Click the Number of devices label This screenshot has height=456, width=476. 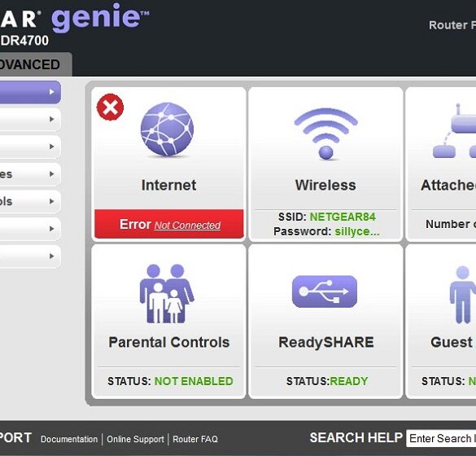451,224
